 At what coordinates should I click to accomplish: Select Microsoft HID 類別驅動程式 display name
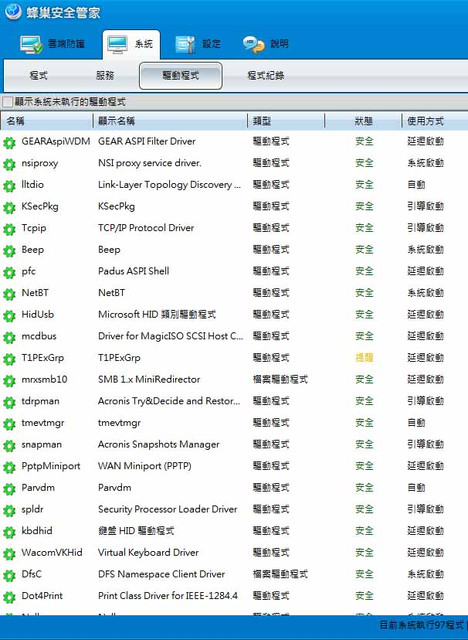coord(157,314)
